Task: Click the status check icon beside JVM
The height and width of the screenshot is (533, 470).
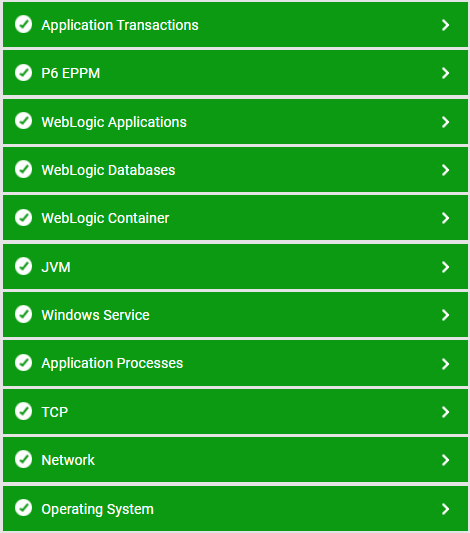Action: [x=23, y=266]
